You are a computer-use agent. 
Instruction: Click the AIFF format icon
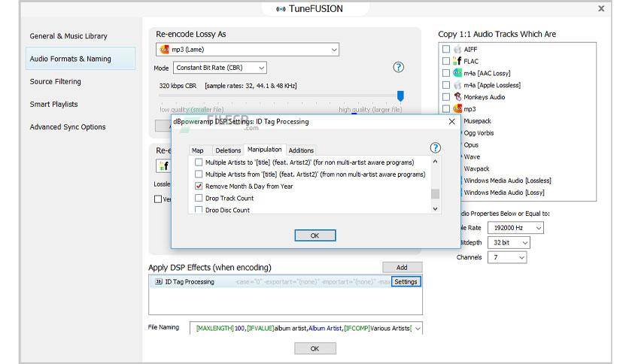coord(457,50)
